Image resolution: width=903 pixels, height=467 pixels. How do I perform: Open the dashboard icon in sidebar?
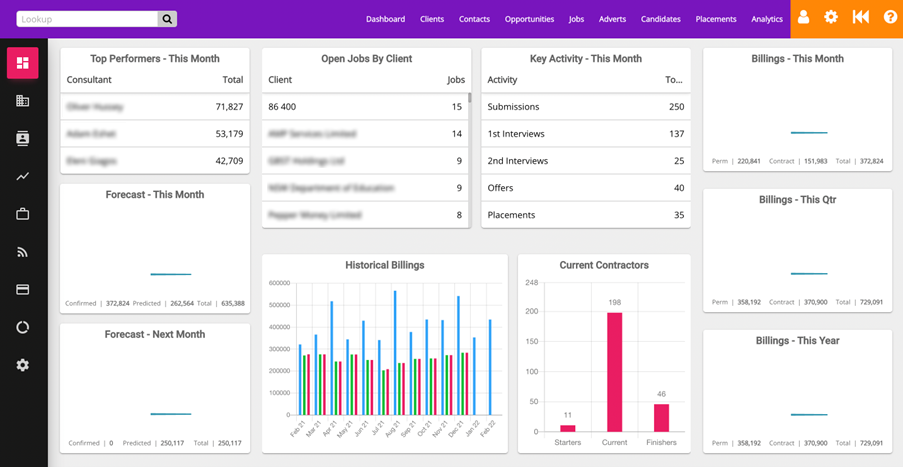23,63
